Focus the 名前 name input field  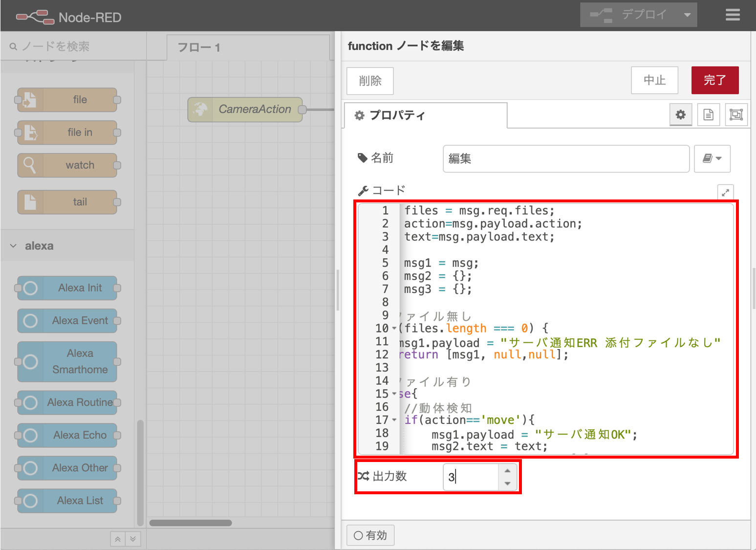[566, 158]
